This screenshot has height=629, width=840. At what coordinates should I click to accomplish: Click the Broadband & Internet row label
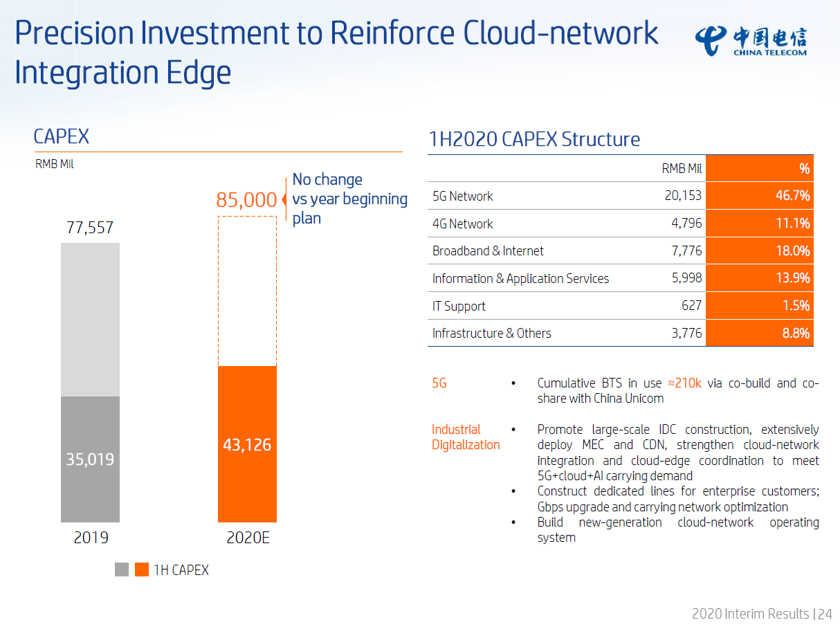[488, 250]
